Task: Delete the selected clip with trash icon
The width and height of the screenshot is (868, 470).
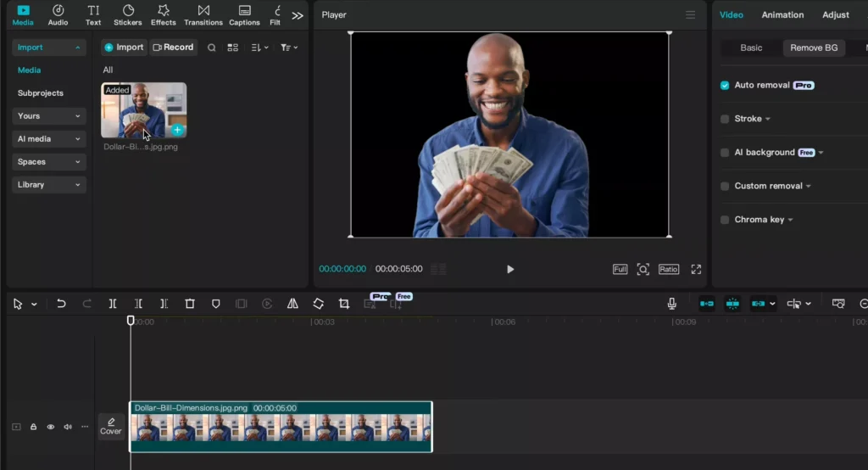Action: pos(190,304)
